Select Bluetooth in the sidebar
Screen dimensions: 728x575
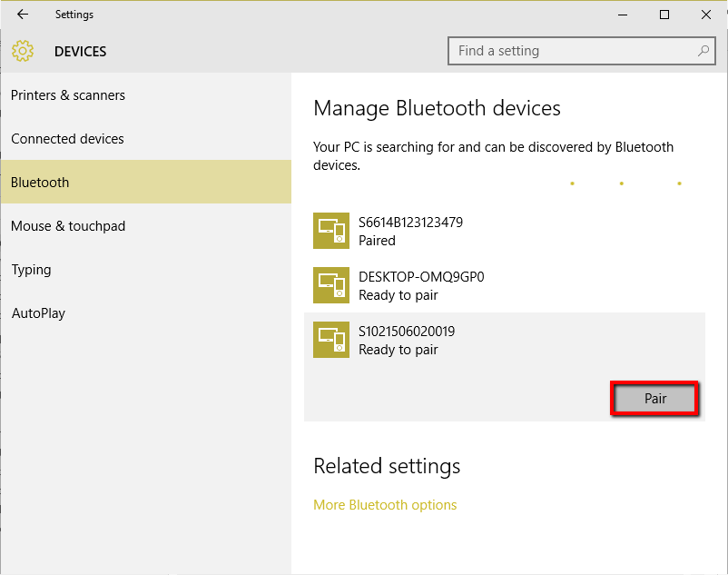click(x=40, y=182)
